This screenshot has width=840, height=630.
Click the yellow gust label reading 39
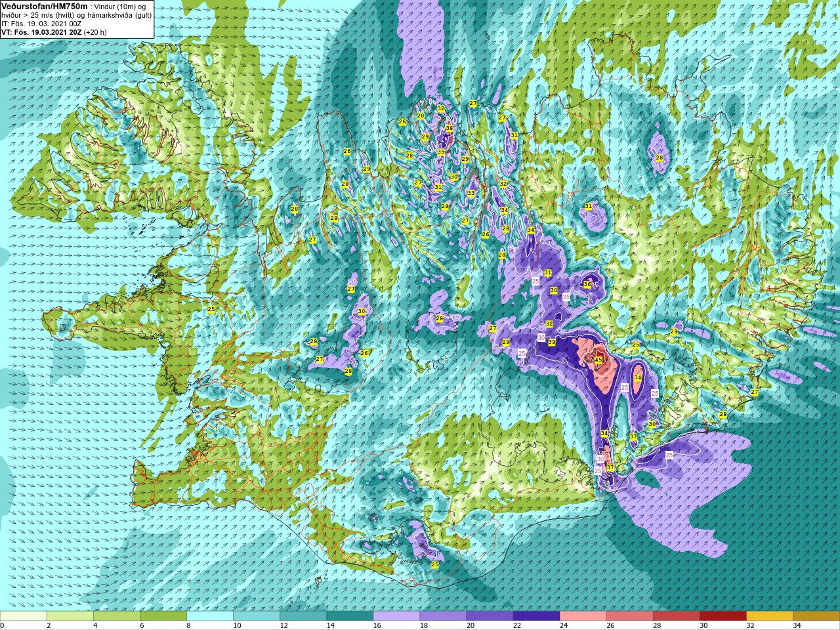552,343
